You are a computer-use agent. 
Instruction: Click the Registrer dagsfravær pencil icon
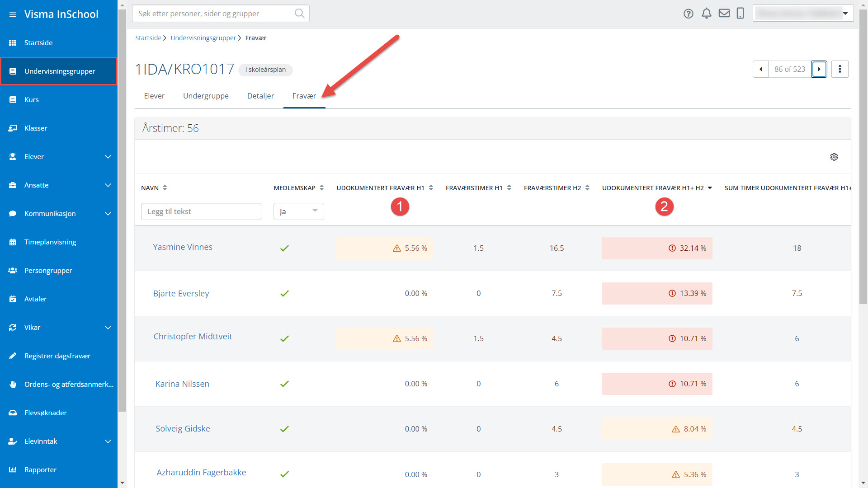coord(13,356)
